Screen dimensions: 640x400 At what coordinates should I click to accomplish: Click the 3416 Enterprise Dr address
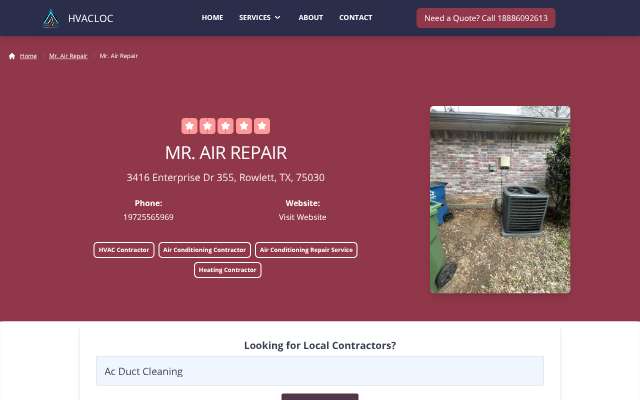(226, 178)
